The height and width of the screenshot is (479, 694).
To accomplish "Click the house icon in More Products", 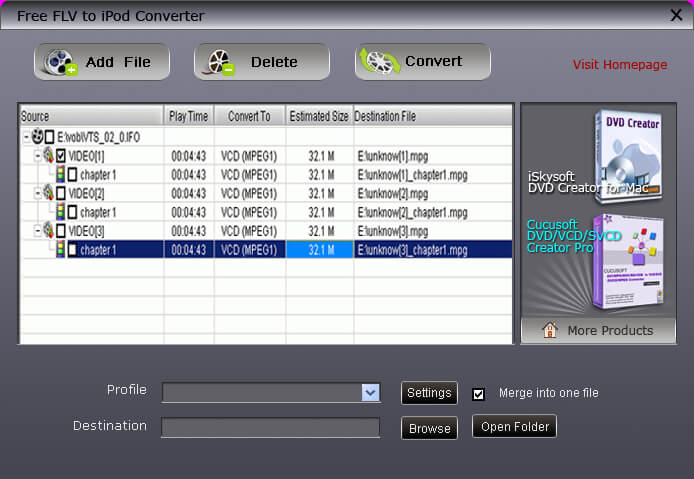I will 549,331.
